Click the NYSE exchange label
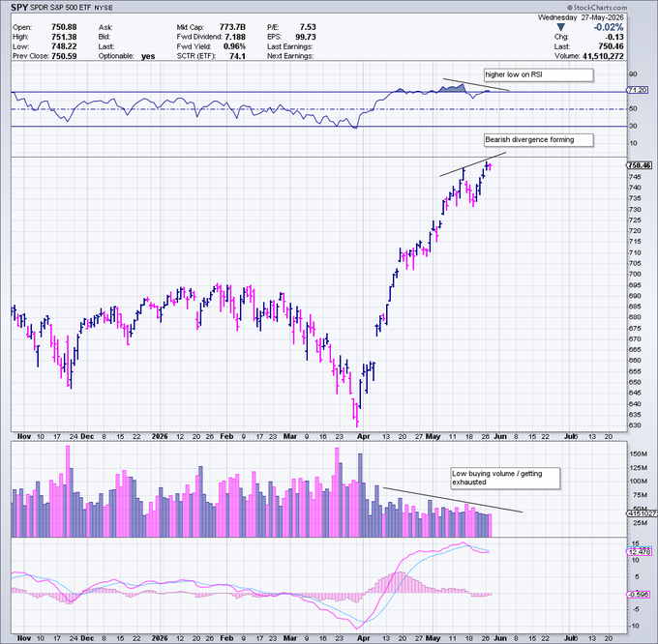 [104, 8]
